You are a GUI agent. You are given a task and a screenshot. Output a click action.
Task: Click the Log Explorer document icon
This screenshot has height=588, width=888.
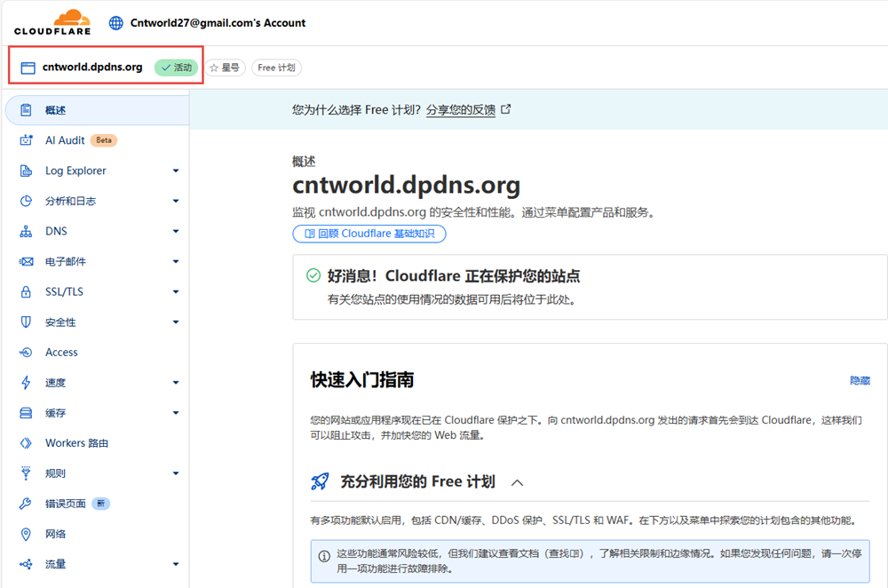click(26, 171)
